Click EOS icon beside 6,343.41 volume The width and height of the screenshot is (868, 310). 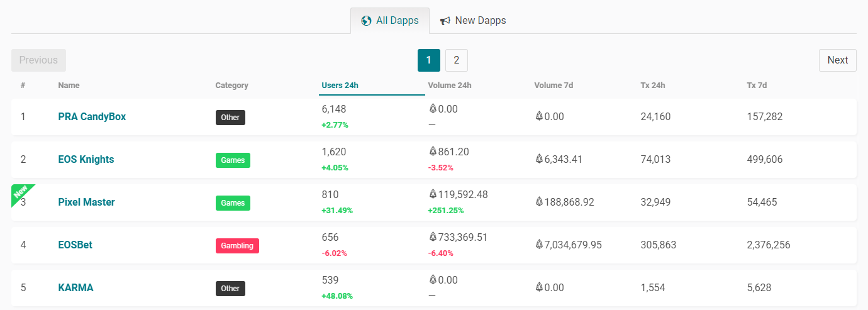pyautogui.click(x=539, y=159)
